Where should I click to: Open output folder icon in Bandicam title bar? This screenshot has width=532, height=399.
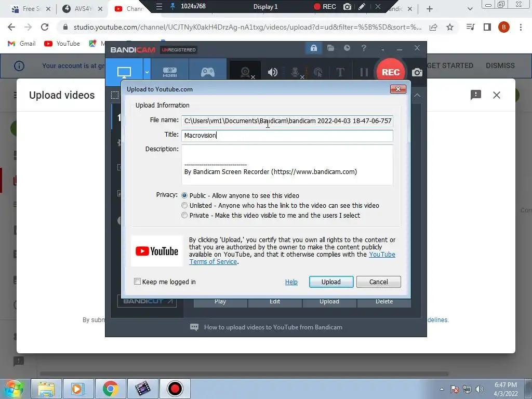point(330,48)
